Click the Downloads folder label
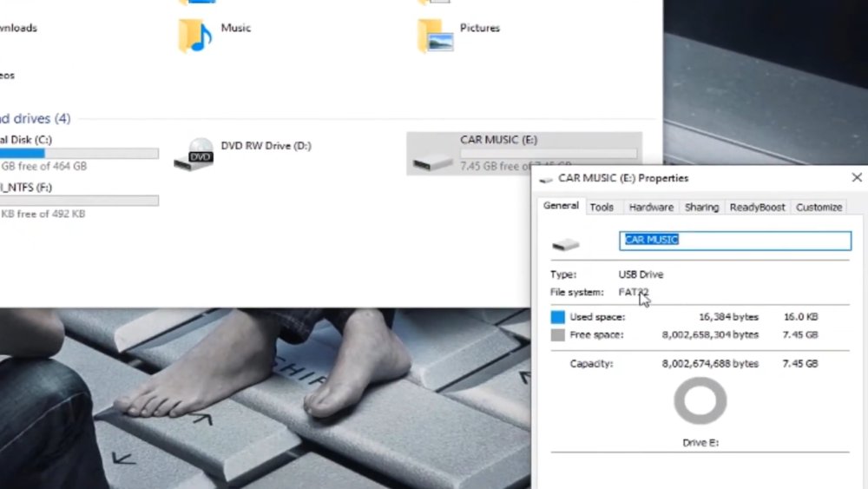 [18, 28]
